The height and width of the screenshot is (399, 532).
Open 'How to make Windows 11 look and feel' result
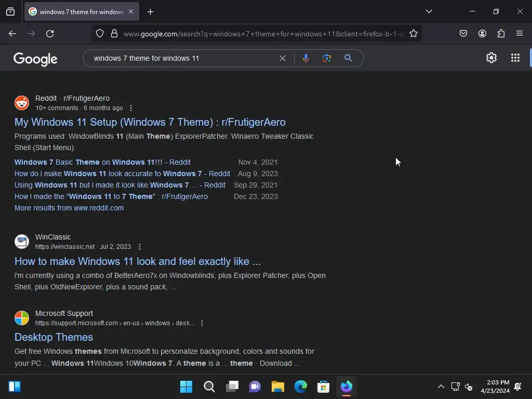click(x=137, y=261)
